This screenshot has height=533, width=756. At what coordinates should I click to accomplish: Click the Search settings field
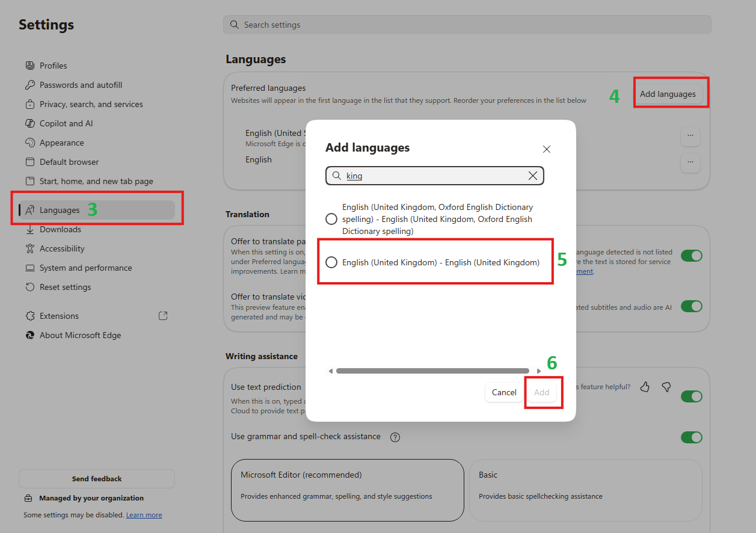tap(467, 25)
